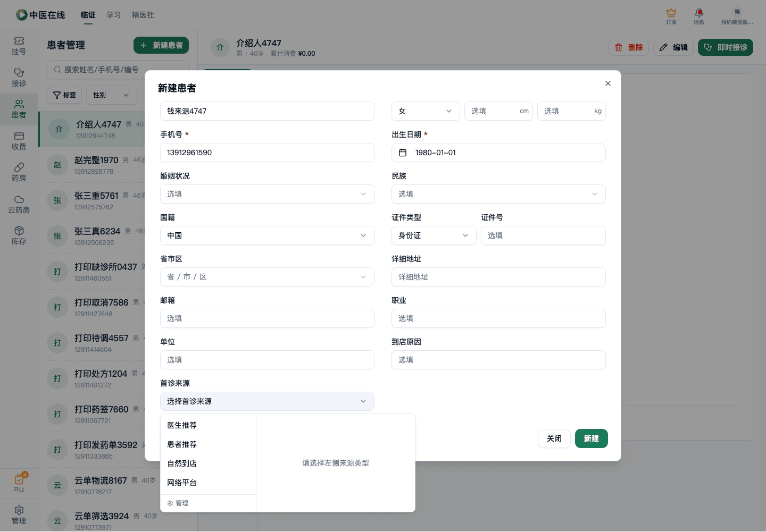Viewport: 766px width, 532px height.
Task: Click 职业 input field
Action: pyautogui.click(x=498, y=318)
